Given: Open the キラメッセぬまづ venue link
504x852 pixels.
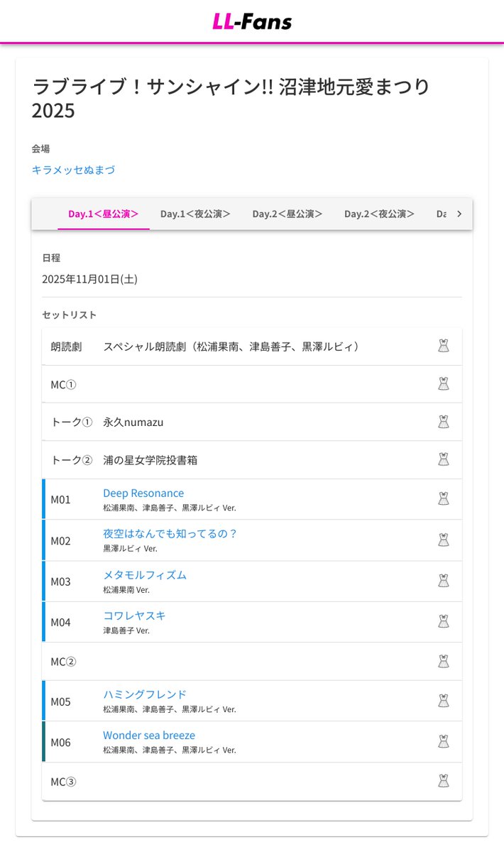Looking at the screenshot, I should (73, 170).
